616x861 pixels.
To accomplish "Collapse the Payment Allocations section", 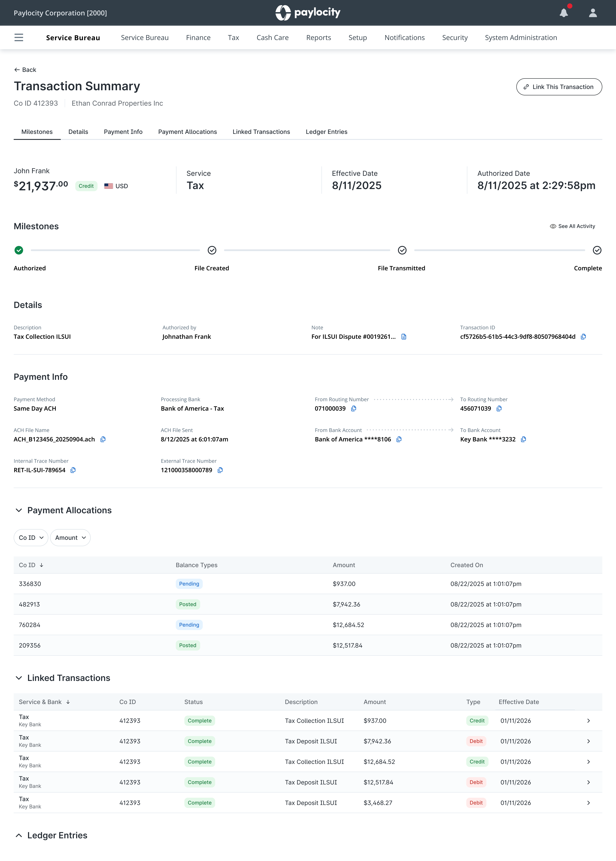I will [19, 510].
